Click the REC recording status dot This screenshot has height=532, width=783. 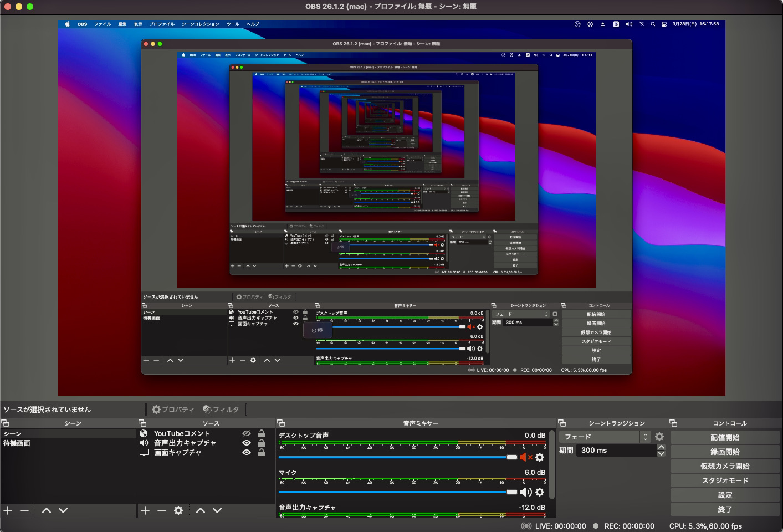[596, 526]
